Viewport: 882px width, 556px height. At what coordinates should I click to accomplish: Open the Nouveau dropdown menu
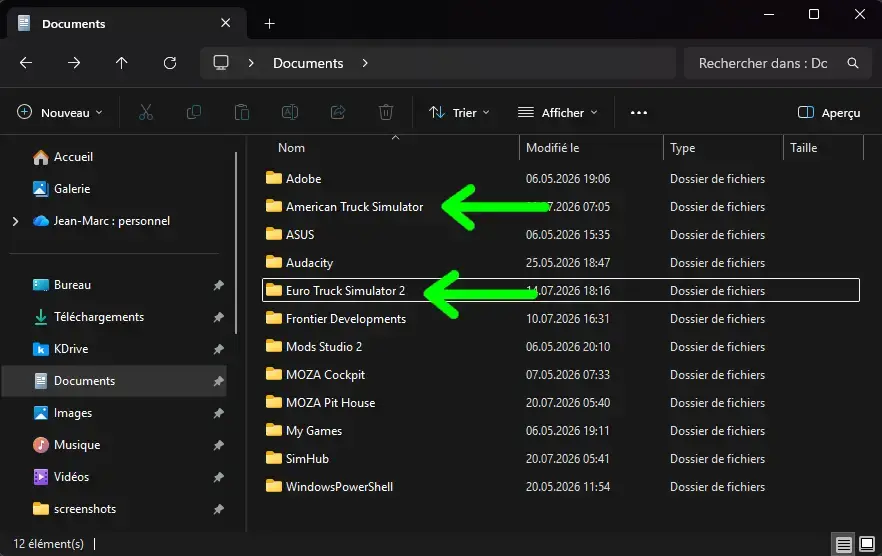[60, 113]
